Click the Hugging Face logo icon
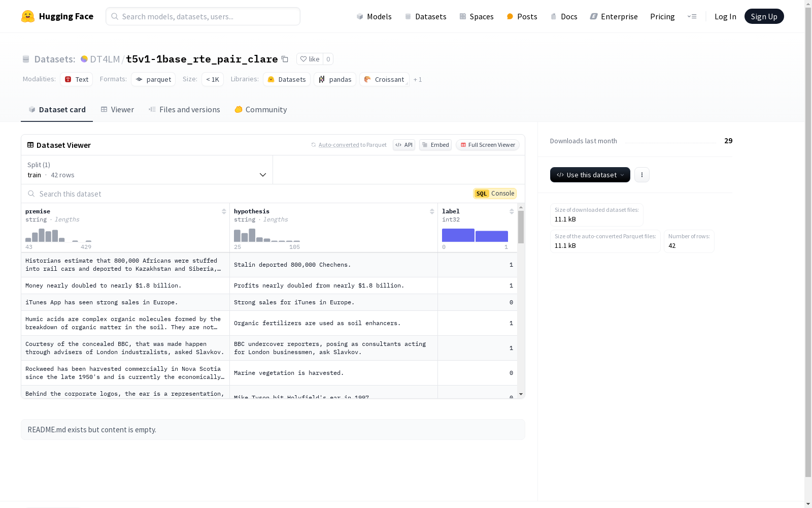 point(28,16)
